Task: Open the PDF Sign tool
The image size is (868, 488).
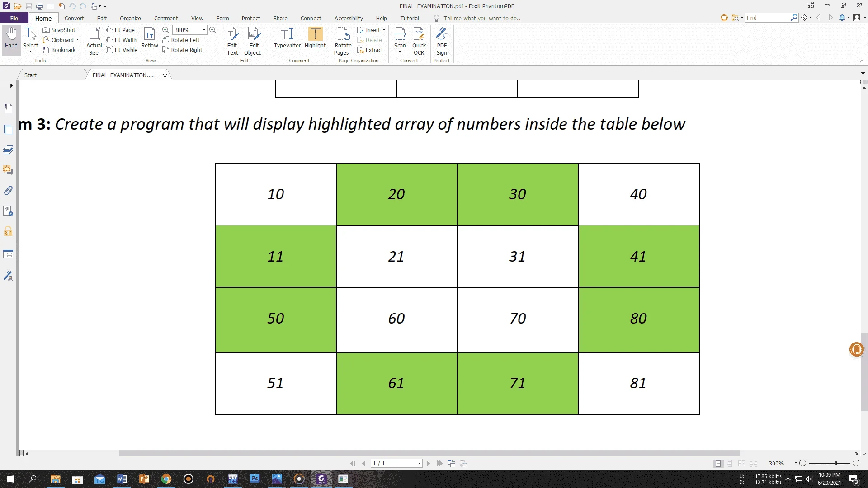Action: coord(442,41)
